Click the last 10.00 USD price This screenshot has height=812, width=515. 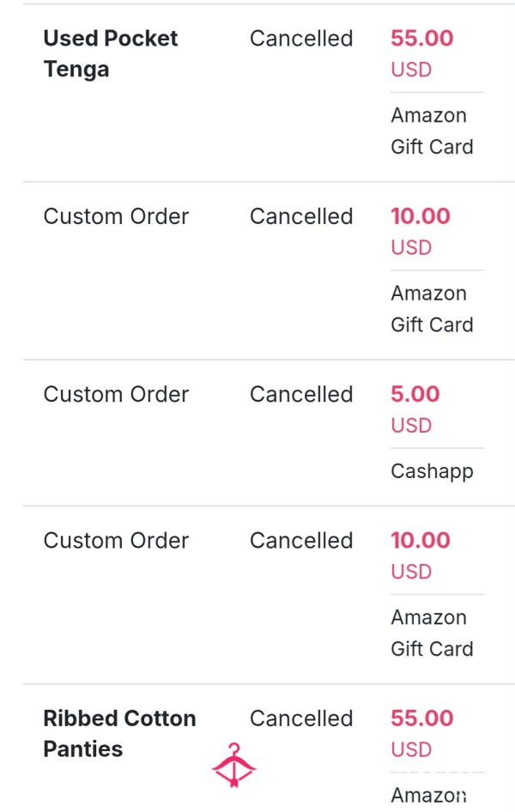tap(421, 555)
